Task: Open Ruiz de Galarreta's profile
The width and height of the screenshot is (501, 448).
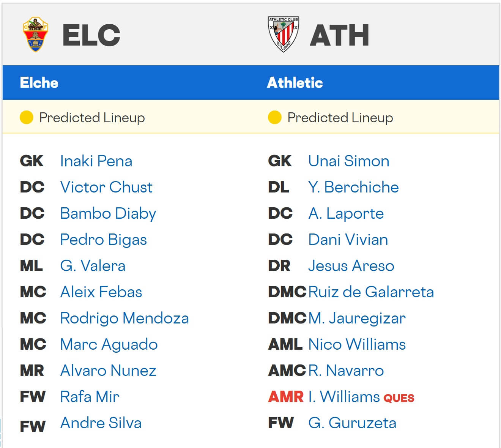Action: tap(371, 292)
